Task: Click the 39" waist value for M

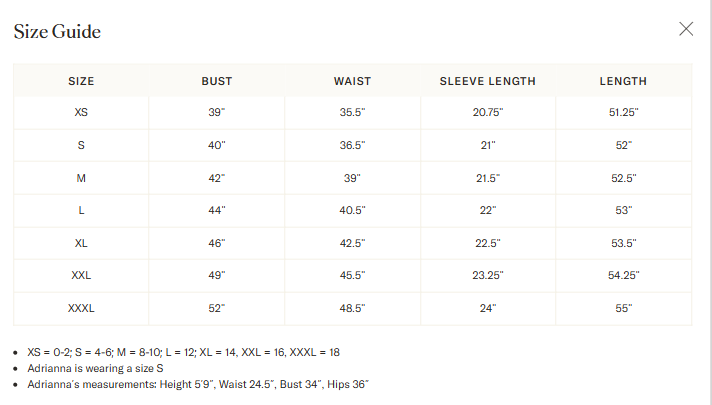Action: pos(352,178)
